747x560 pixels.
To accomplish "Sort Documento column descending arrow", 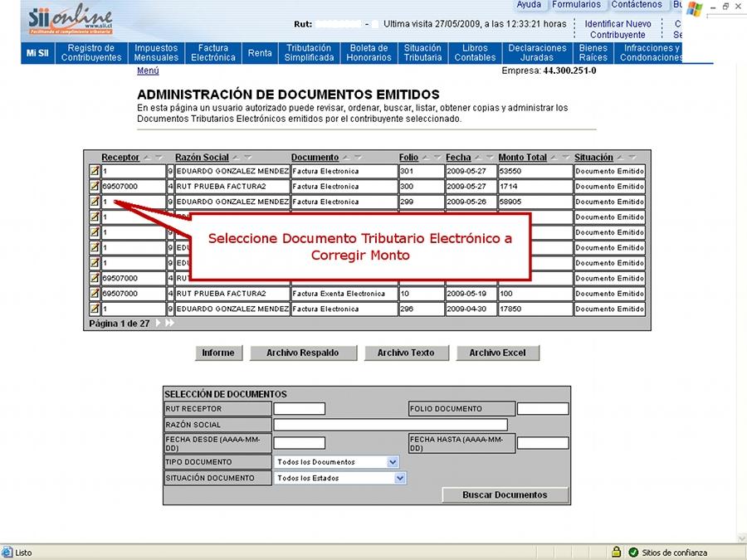I will tap(358, 157).
